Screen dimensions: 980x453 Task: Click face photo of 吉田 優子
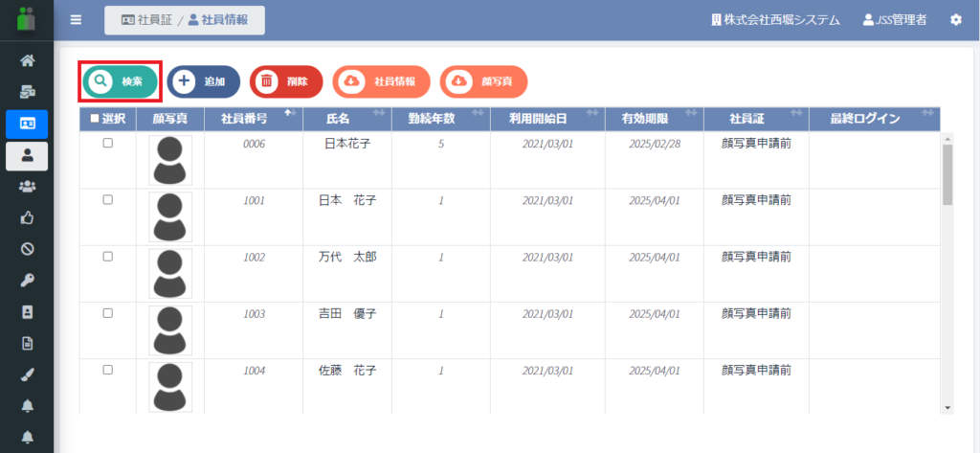point(170,330)
